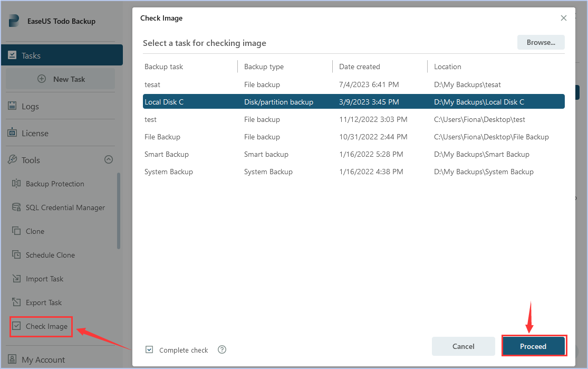588x369 pixels.
Task: Click the Backup Protection icon in sidebar
Action: 16,184
